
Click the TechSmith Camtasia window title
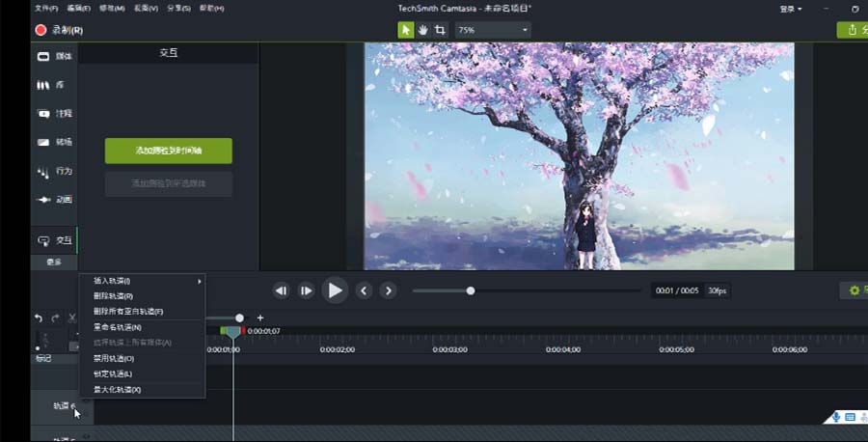(465, 9)
